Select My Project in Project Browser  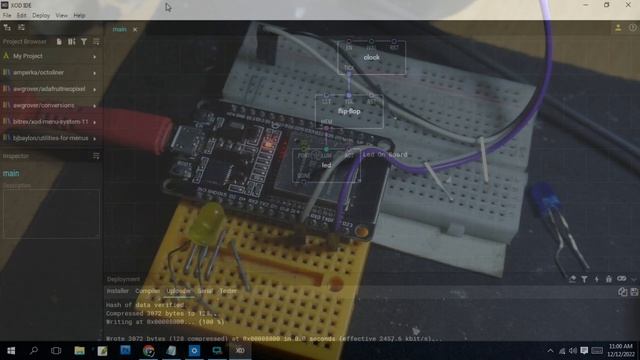28,56
